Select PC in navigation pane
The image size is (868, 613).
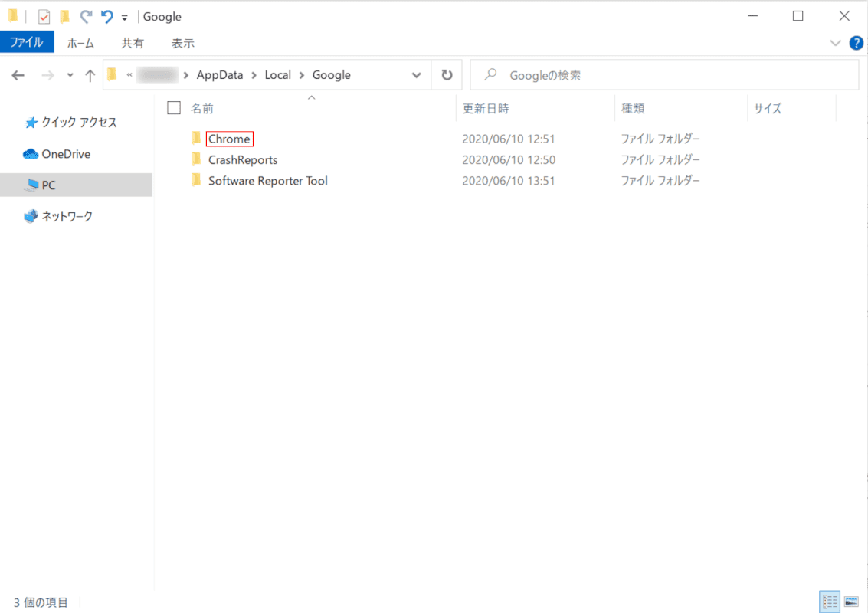coord(76,185)
